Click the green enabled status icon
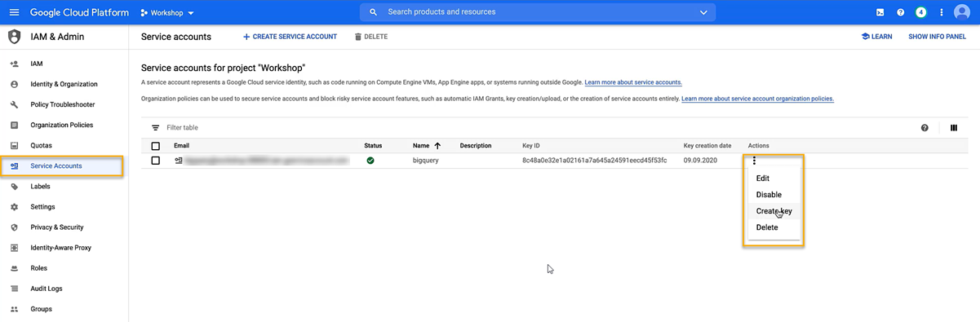Image resolution: width=980 pixels, height=322 pixels. tap(370, 161)
